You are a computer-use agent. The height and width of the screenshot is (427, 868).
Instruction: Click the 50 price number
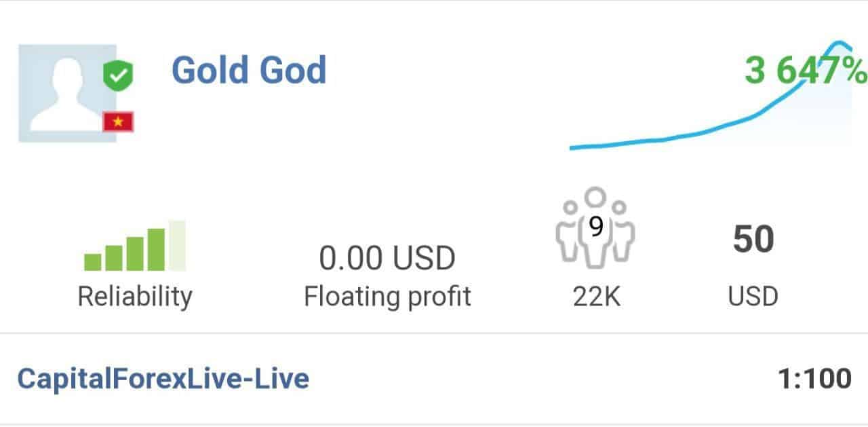point(753,240)
